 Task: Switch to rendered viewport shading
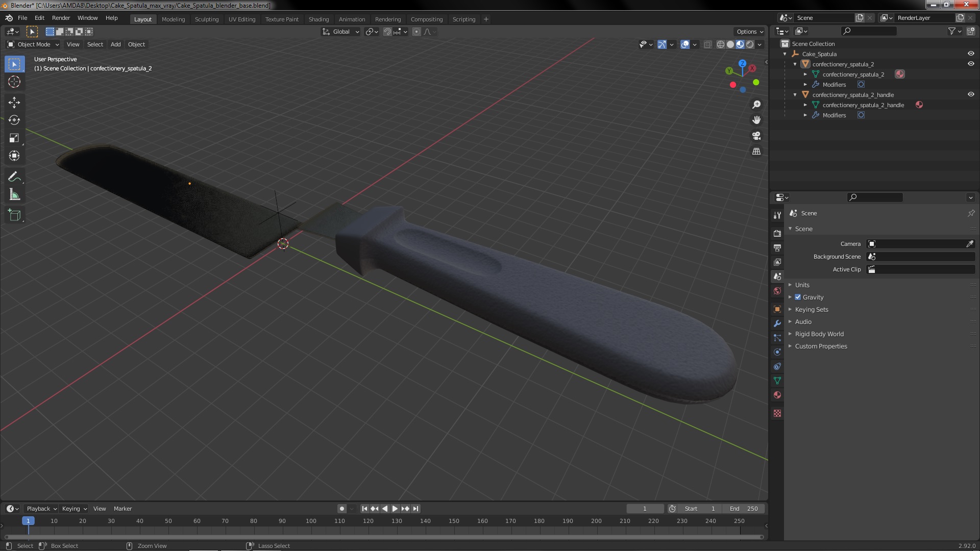point(750,44)
